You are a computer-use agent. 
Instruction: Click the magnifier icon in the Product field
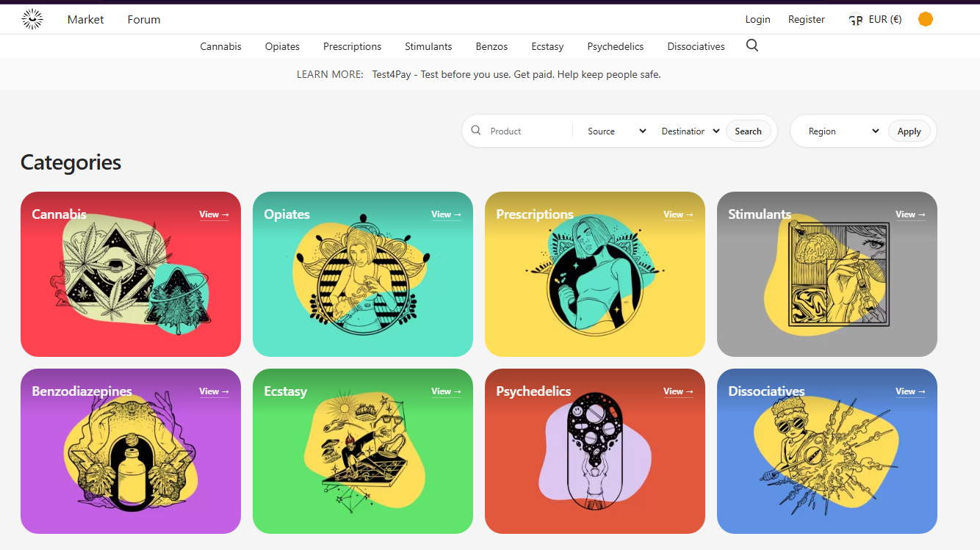point(476,131)
